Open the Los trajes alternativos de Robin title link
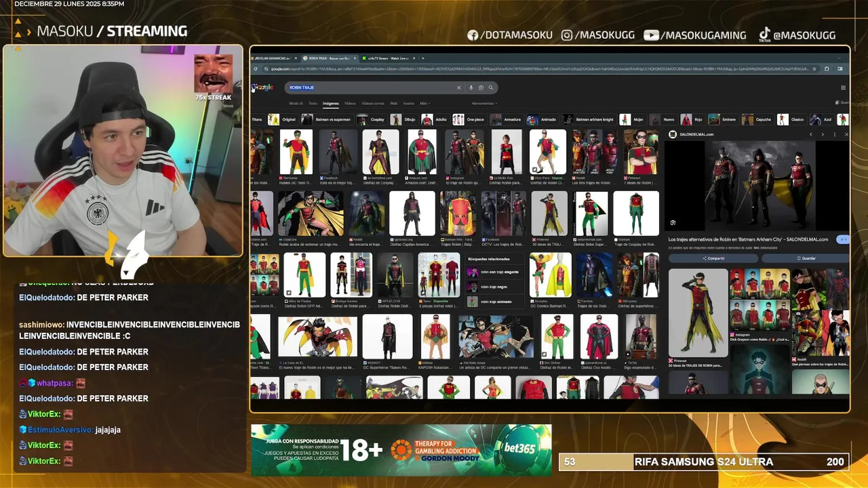868x488 pixels. 749,239
